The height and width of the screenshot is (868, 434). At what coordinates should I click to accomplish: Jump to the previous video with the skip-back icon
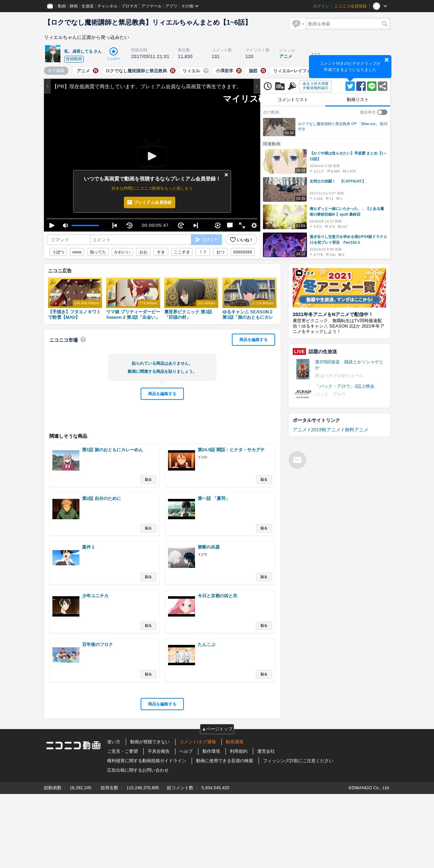[115, 225]
